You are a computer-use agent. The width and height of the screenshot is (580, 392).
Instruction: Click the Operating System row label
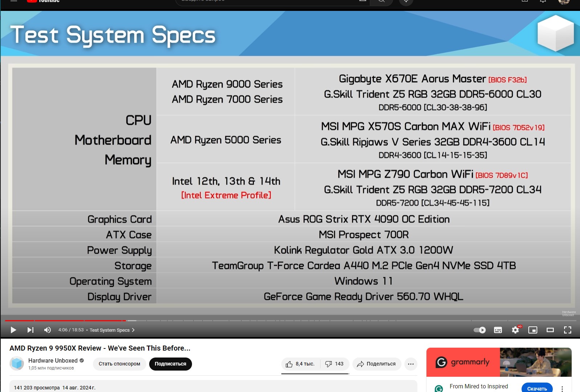tap(111, 281)
